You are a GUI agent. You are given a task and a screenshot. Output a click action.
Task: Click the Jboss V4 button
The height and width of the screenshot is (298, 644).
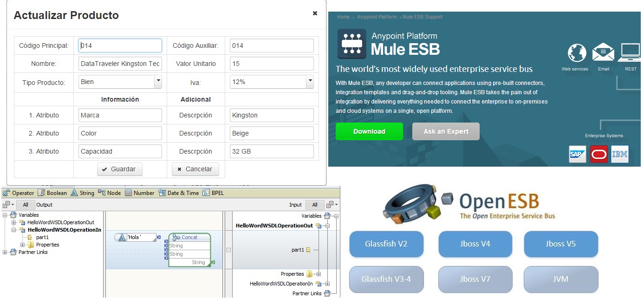[475, 244]
